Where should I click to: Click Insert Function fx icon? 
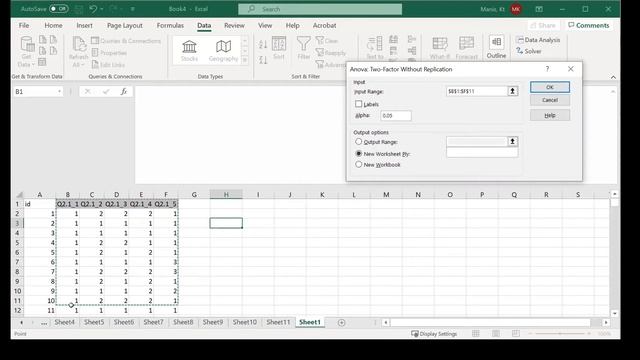point(124,91)
